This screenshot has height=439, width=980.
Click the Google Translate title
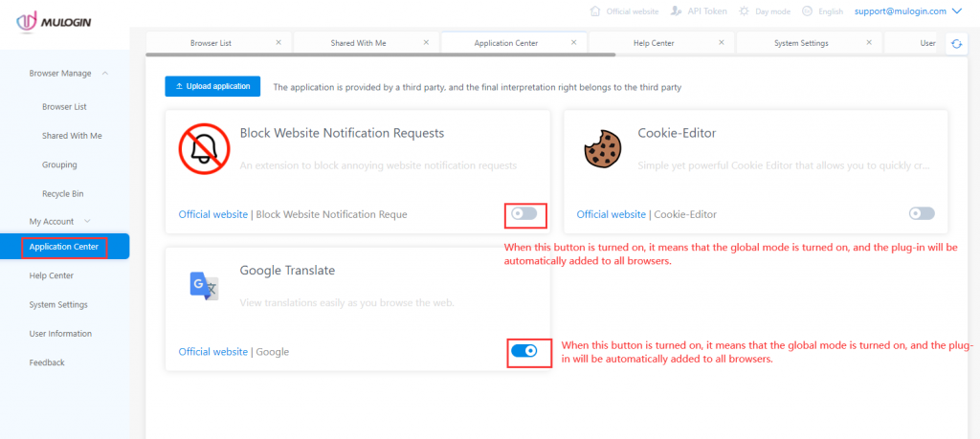tap(287, 271)
